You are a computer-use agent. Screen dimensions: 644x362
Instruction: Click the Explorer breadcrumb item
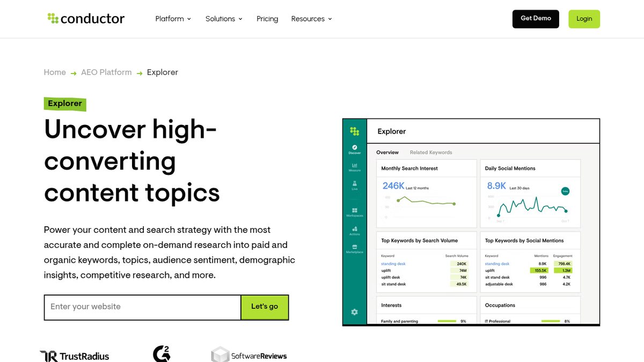[x=163, y=72]
